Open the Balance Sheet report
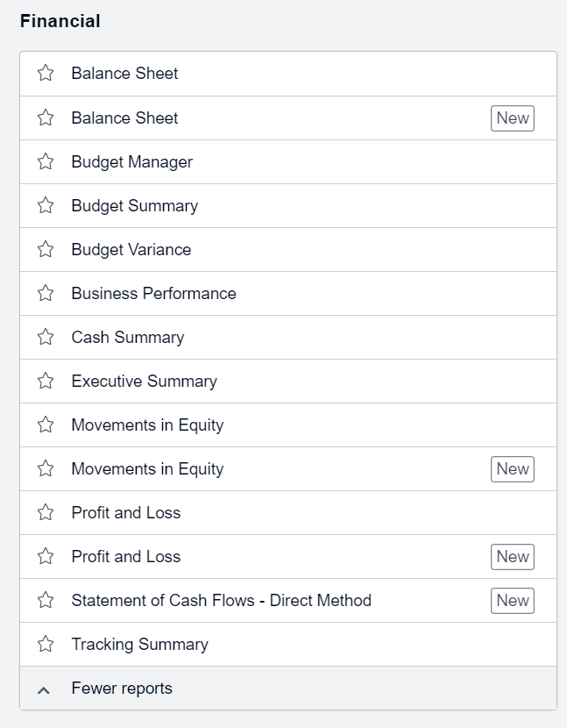The height and width of the screenshot is (728, 567). [x=123, y=74]
